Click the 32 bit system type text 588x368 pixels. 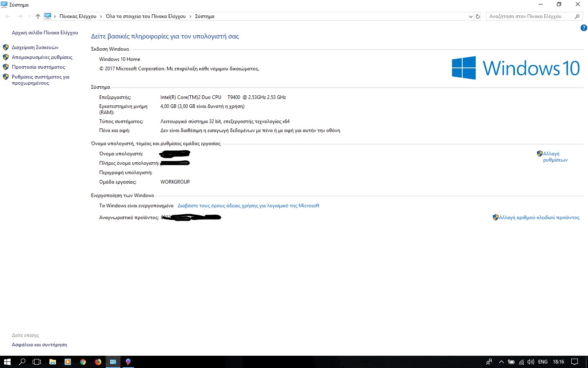pyautogui.click(x=225, y=121)
